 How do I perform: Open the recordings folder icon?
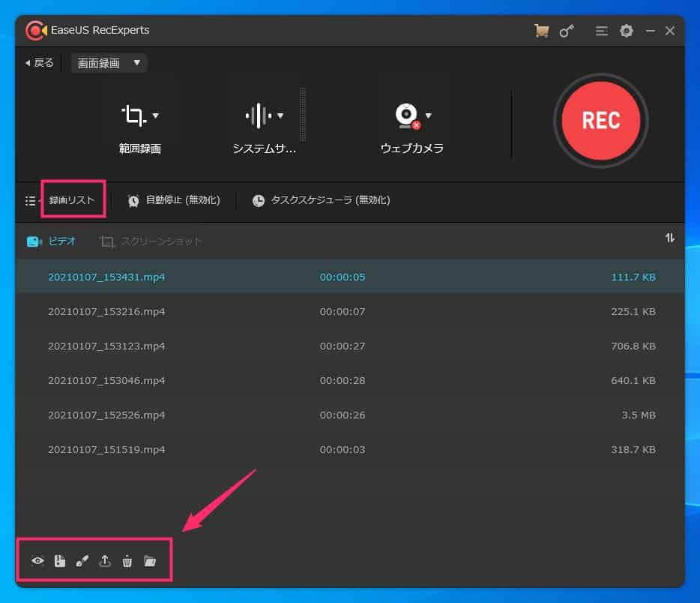pyautogui.click(x=150, y=561)
